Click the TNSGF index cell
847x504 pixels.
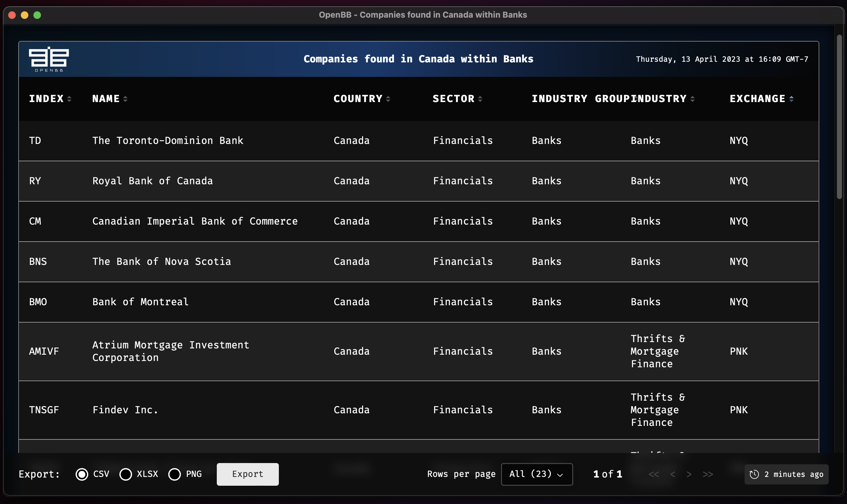click(44, 410)
